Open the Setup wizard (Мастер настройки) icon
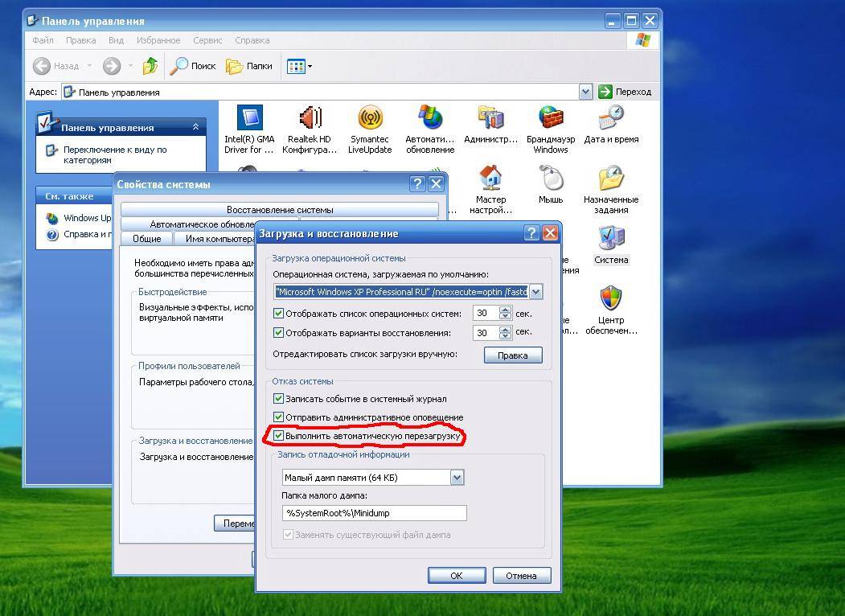 pyautogui.click(x=490, y=190)
